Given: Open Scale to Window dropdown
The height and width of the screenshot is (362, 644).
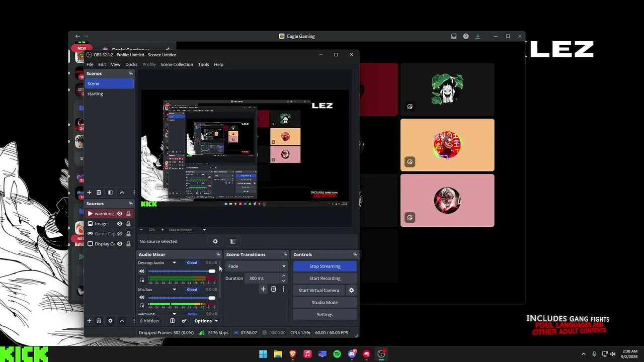Looking at the screenshot, I should (x=204, y=230).
